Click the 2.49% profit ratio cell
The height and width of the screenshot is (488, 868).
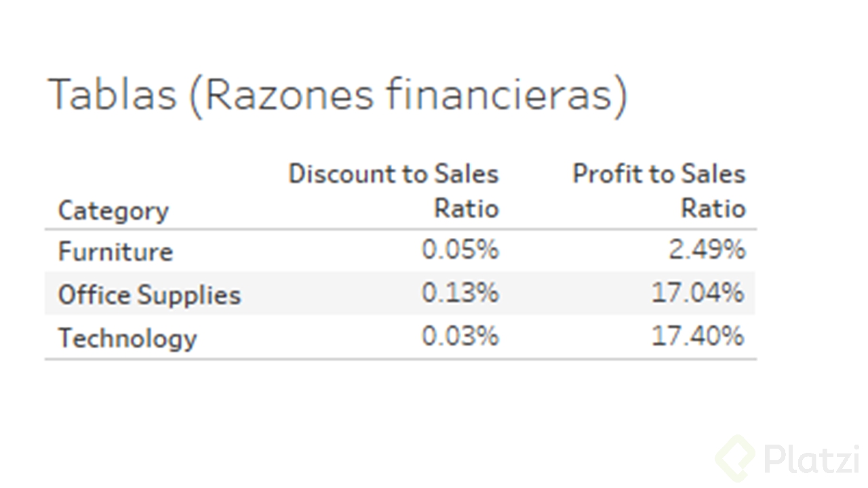point(707,250)
